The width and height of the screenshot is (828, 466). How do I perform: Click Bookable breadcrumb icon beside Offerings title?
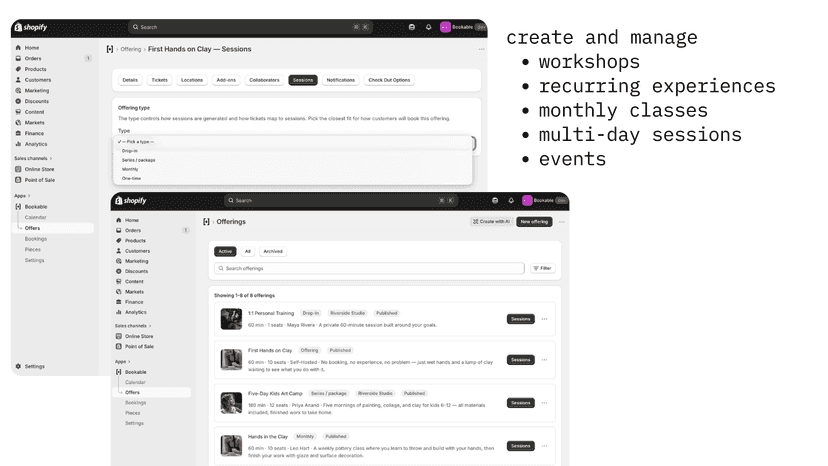(206, 222)
